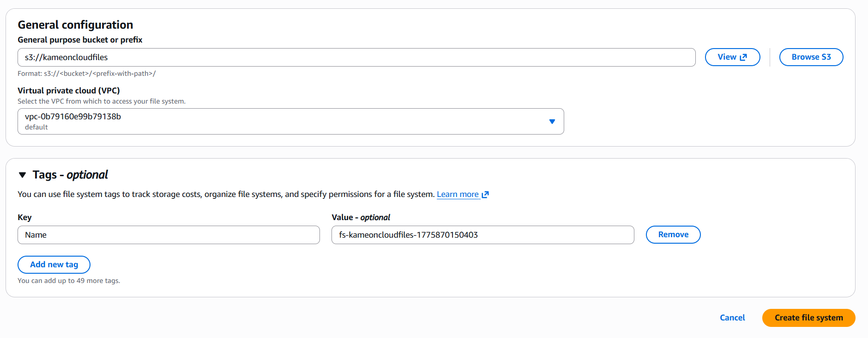Click the Key label above the tag field
868x338 pixels.
tap(24, 217)
